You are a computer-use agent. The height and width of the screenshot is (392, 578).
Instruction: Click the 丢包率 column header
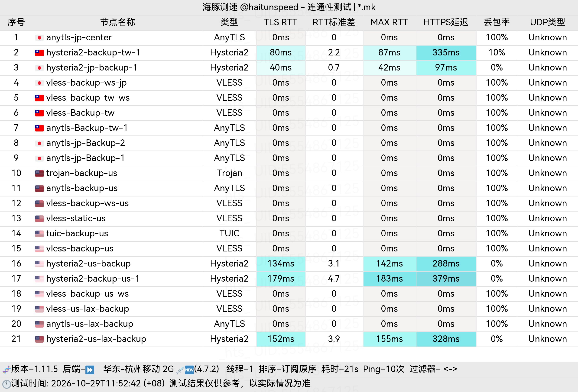[497, 22]
